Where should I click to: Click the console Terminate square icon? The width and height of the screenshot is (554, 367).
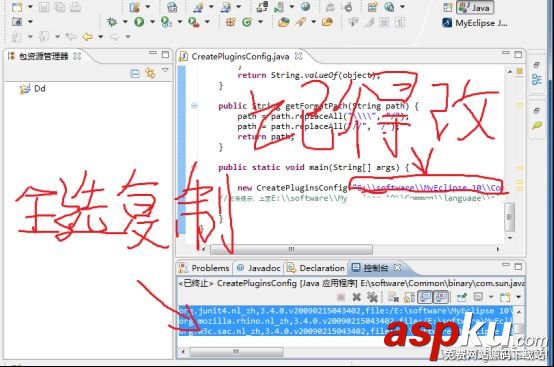click(341, 297)
